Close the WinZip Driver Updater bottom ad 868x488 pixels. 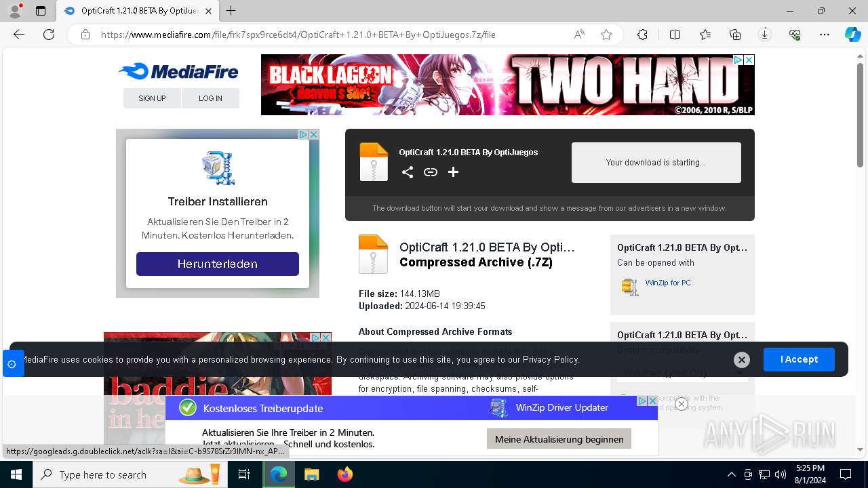point(682,404)
